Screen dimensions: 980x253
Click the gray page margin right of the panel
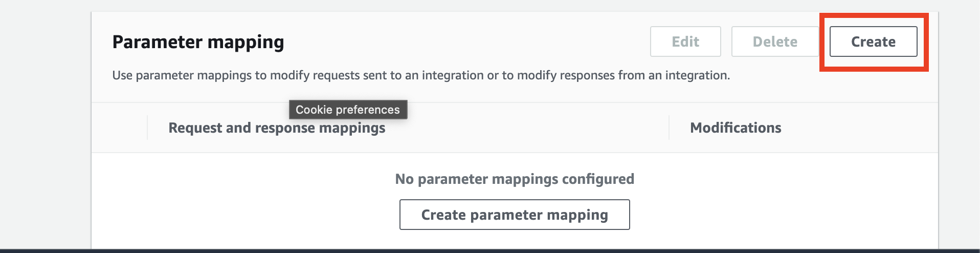tap(959, 128)
